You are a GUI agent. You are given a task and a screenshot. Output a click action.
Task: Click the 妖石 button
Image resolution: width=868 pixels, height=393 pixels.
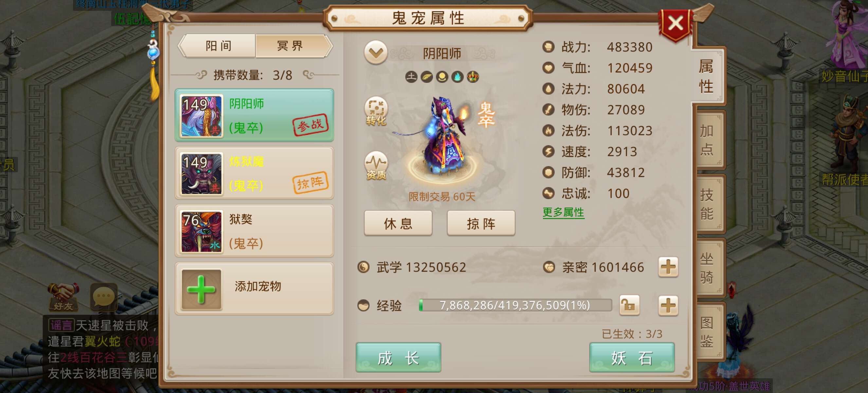click(x=631, y=358)
